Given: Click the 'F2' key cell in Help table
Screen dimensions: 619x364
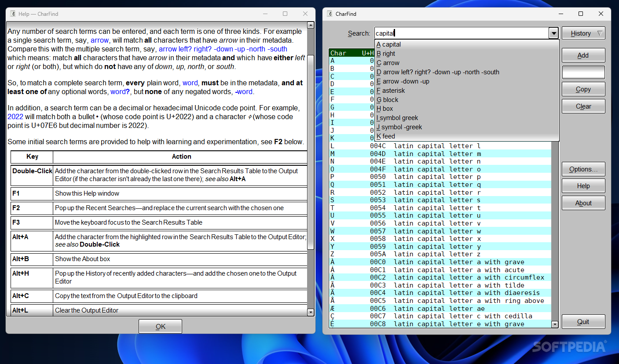Looking at the screenshot, I should tap(32, 208).
